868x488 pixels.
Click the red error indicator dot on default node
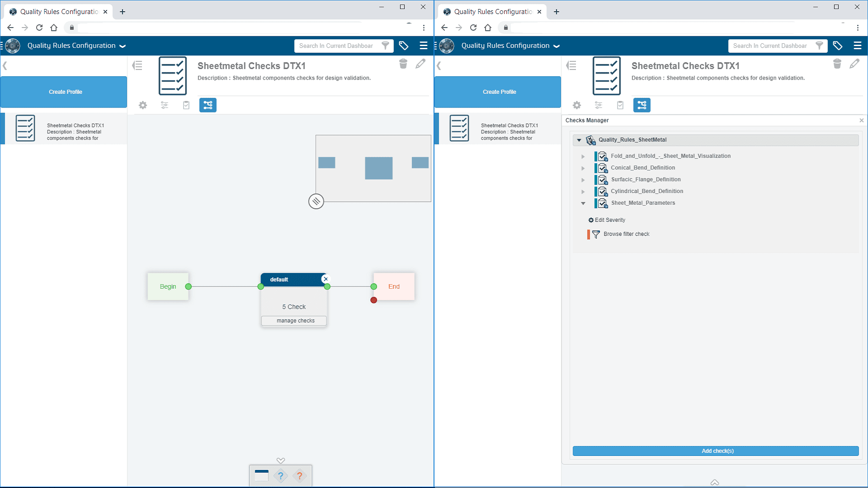(x=374, y=300)
